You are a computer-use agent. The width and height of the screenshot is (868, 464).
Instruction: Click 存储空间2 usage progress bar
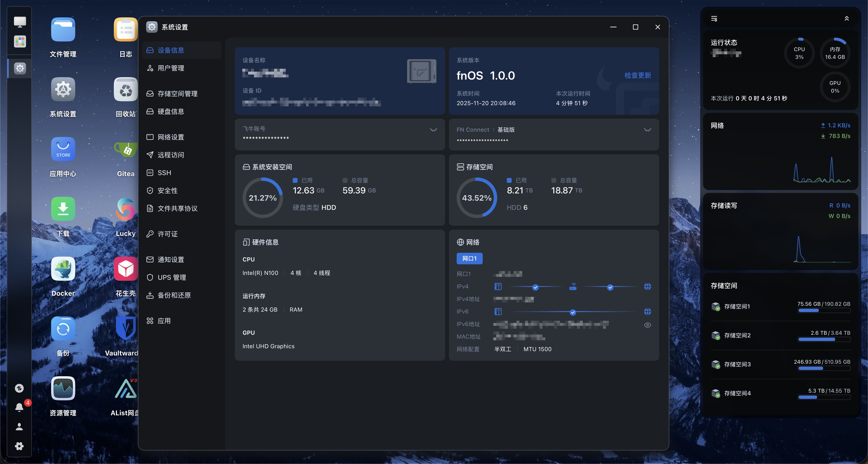(824, 340)
